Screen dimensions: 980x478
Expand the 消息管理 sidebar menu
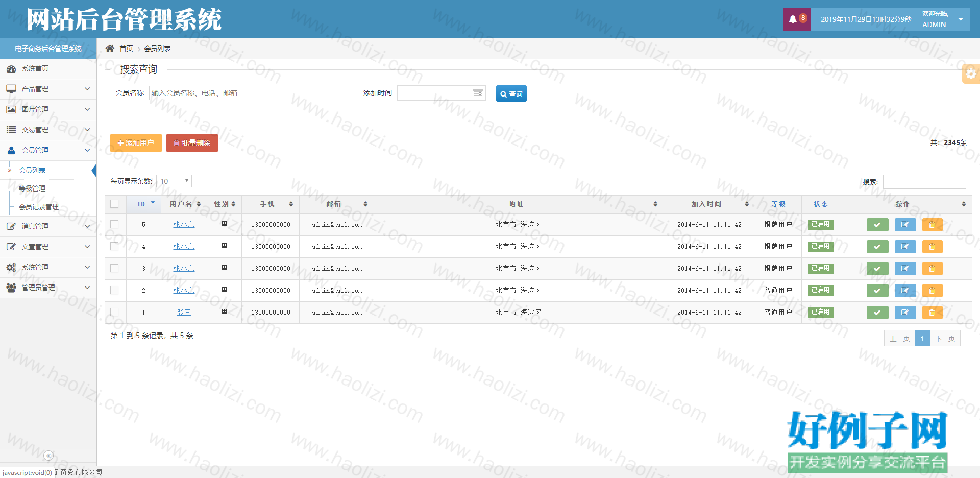[x=48, y=226]
